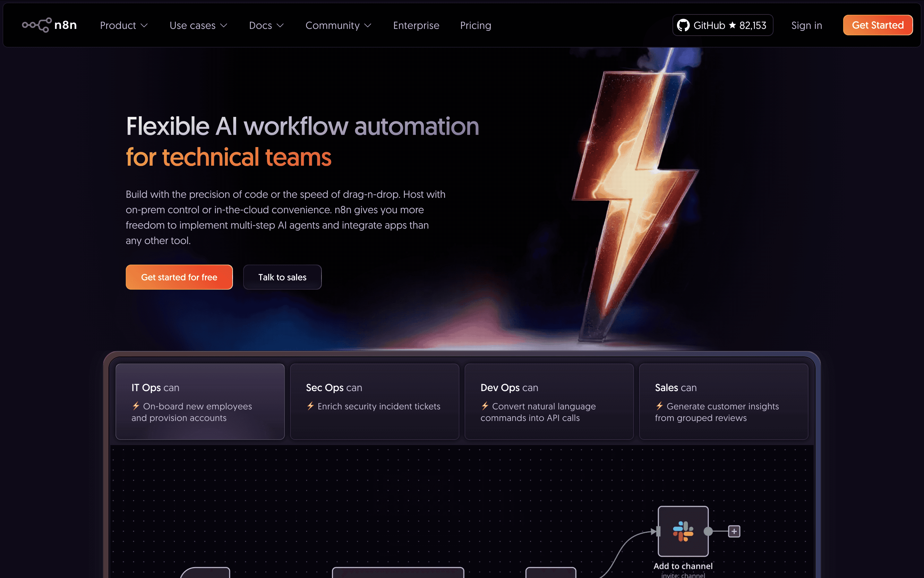
Task: Click 'Enrich security incident tickets' text
Action: click(379, 406)
